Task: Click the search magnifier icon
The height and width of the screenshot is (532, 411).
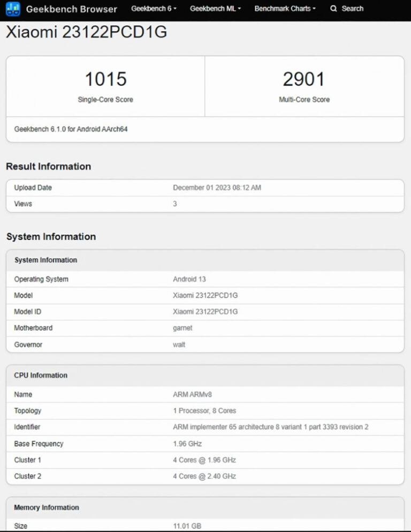Action: point(333,9)
